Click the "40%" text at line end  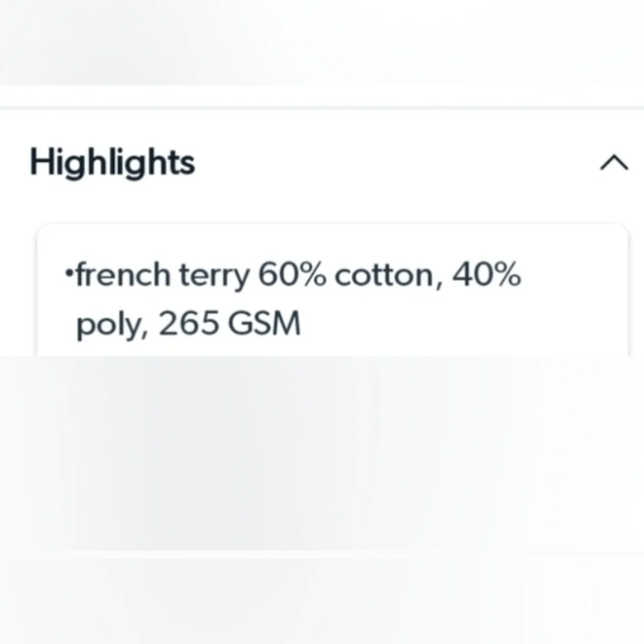[x=486, y=274]
